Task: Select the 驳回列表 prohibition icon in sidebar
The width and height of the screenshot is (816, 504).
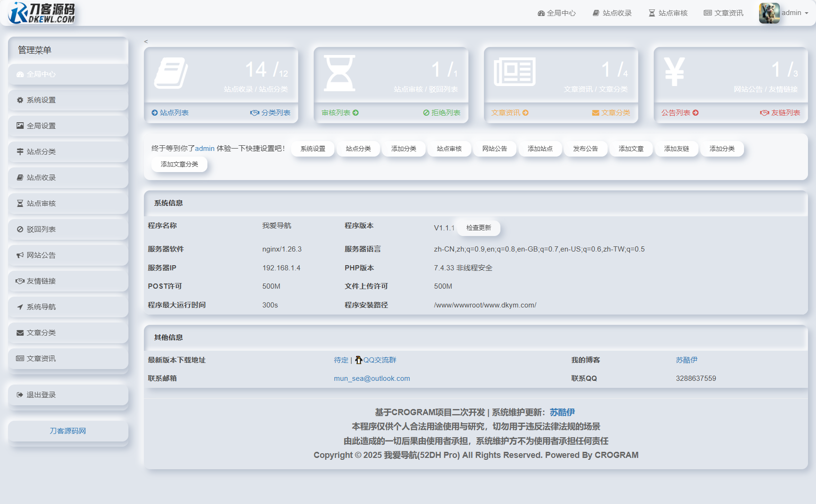Action: point(19,229)
